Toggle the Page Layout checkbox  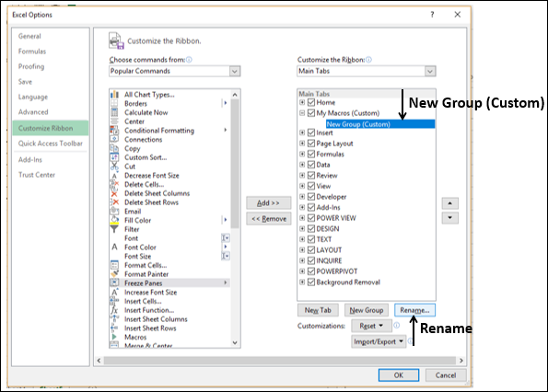coord(311,144)
